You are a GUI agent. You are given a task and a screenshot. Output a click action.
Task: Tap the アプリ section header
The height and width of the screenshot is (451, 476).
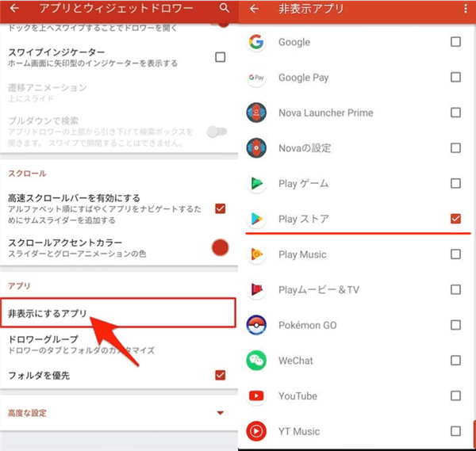[19, 285]
